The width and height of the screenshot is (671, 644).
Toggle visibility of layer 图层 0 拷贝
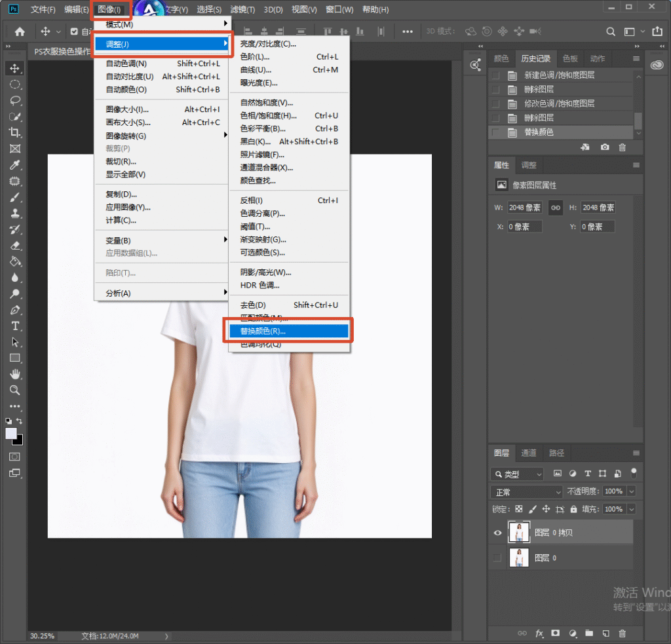[498, 533]
